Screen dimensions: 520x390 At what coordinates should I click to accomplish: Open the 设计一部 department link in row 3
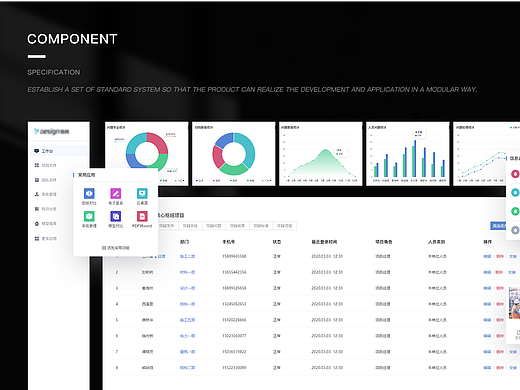(187, 288)
